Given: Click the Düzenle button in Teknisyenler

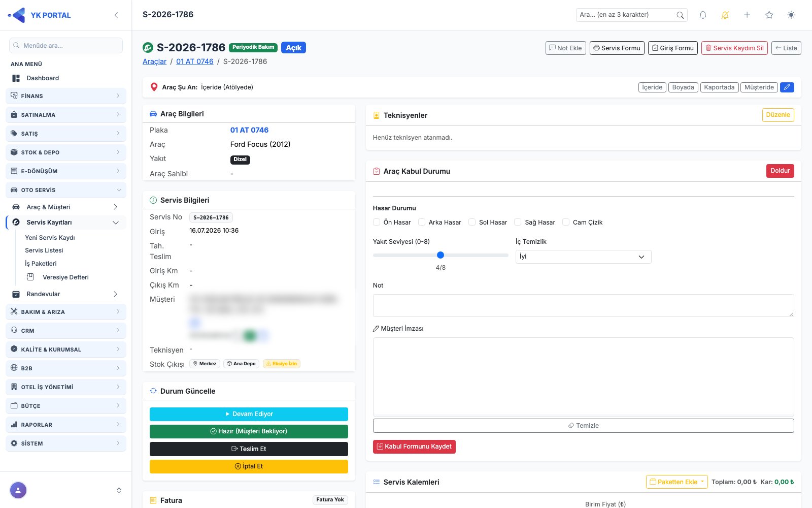Looking at the screenshot, I should pos(778,115).
